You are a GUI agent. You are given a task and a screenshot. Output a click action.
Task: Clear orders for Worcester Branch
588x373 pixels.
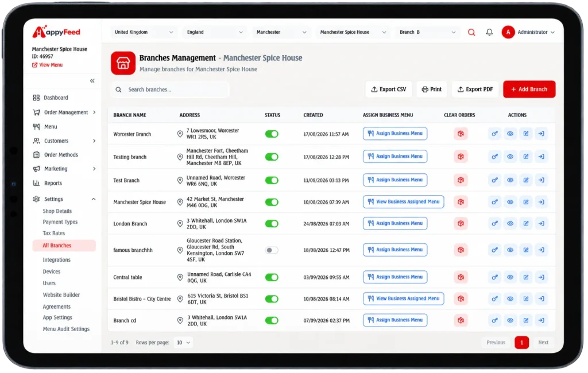coord(461,134)
